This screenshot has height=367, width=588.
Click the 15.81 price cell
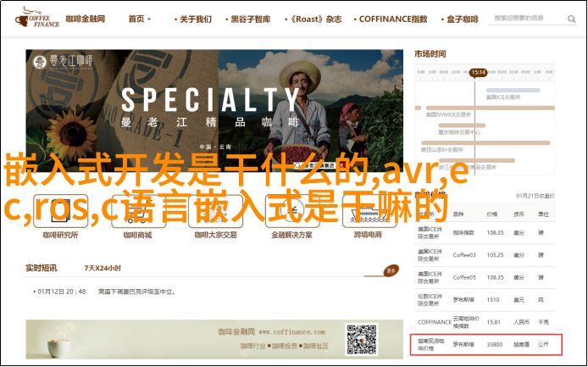click(493, 322)
